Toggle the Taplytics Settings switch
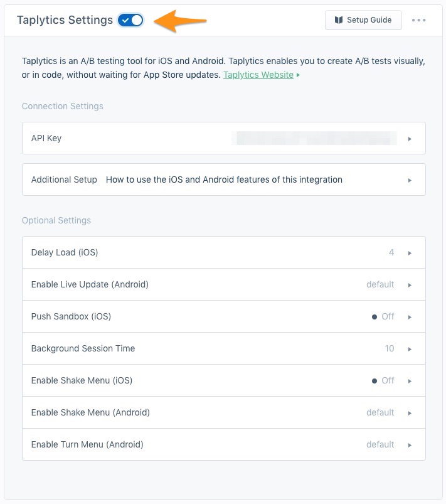 tap(130, 20)
